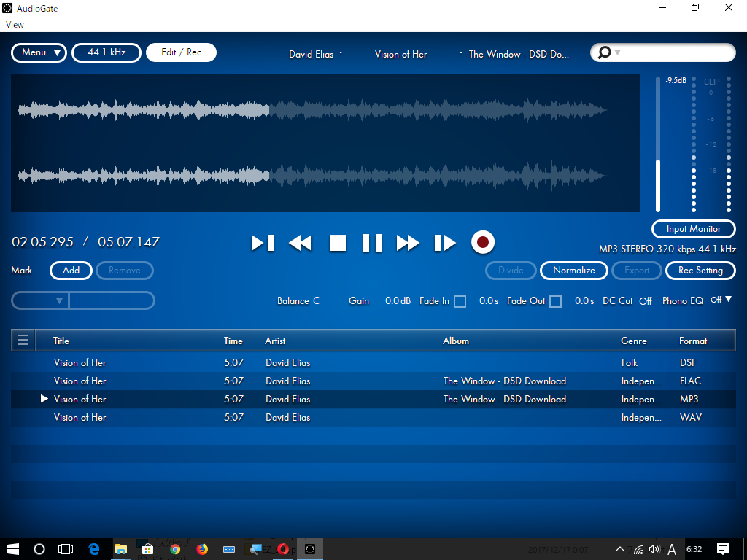Stop playback with the square stop button
Image resolution: width=747 pixels, height=560 pixels.
pyautogui.click(x=337, y=243)
